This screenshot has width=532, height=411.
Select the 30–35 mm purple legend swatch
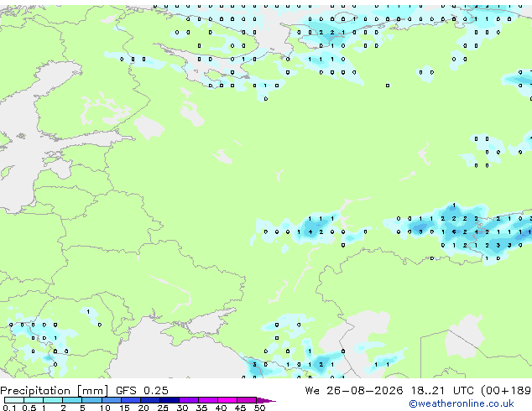click(189, 400)
